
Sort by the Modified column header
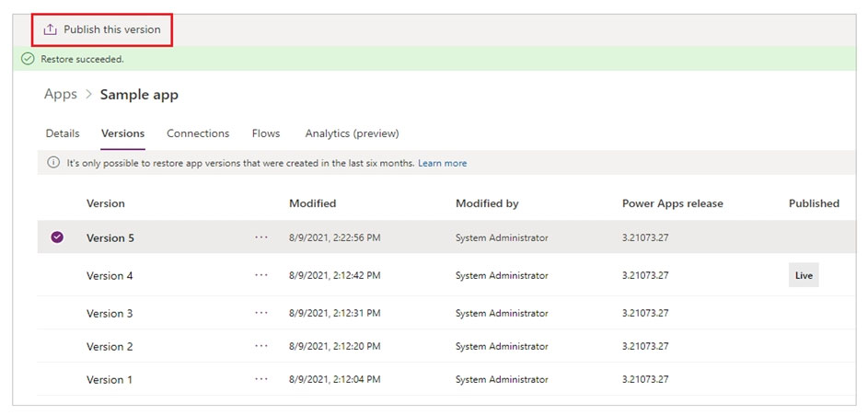point(313,203)
